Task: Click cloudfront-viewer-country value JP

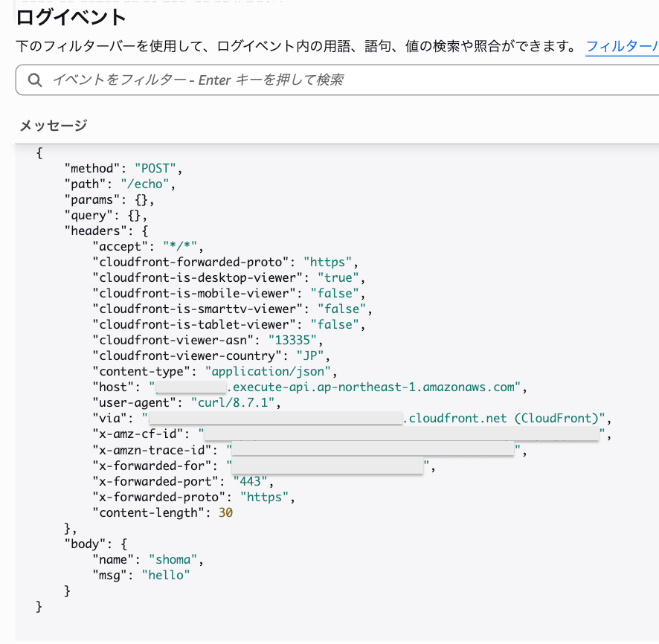Action: [x=310, y=355]
